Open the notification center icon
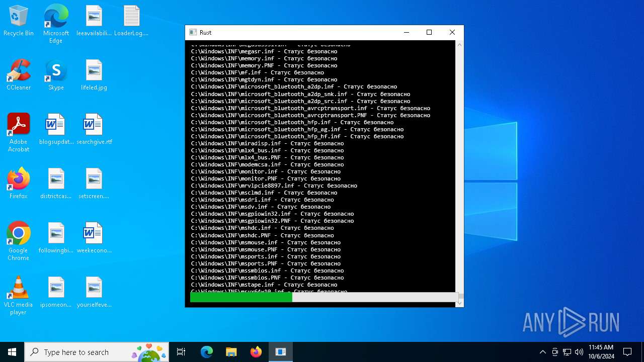 point(627,352)
